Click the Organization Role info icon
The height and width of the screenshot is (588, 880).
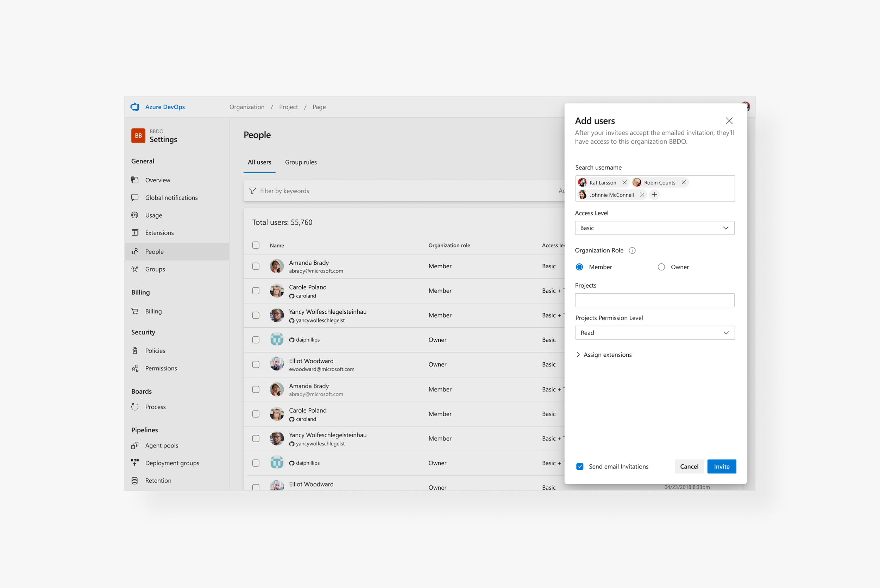tap(632, 250)
